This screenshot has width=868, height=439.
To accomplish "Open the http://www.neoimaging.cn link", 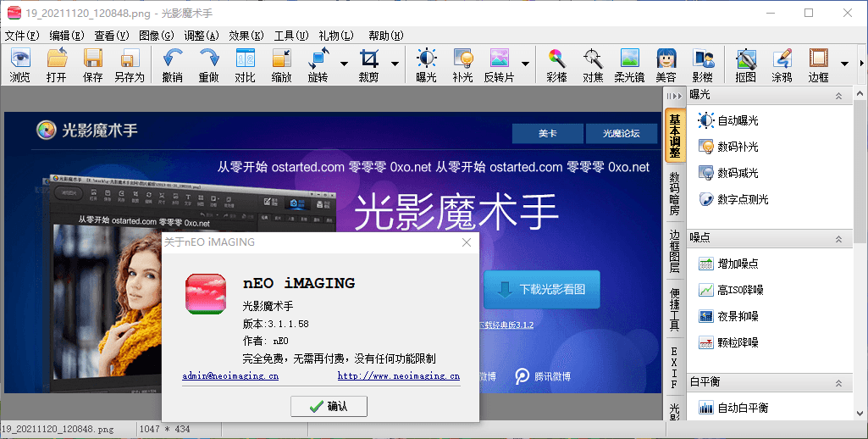I will (399, 375).
